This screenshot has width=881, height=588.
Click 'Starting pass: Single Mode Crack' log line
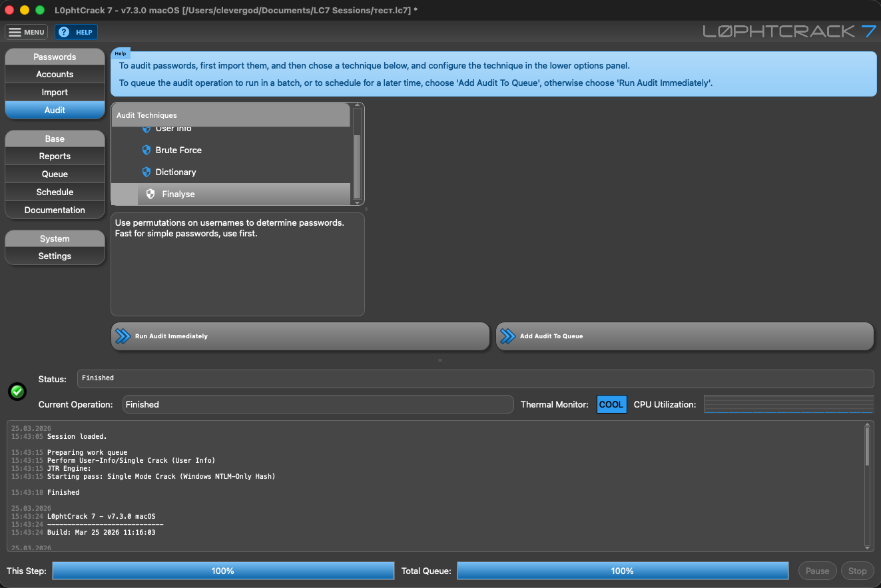point(161,477)
